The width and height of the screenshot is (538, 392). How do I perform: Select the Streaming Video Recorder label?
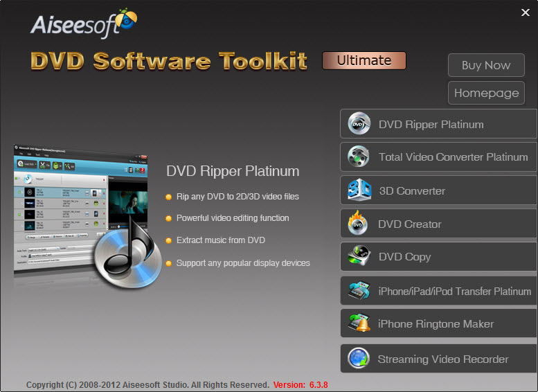coord(443,359)
